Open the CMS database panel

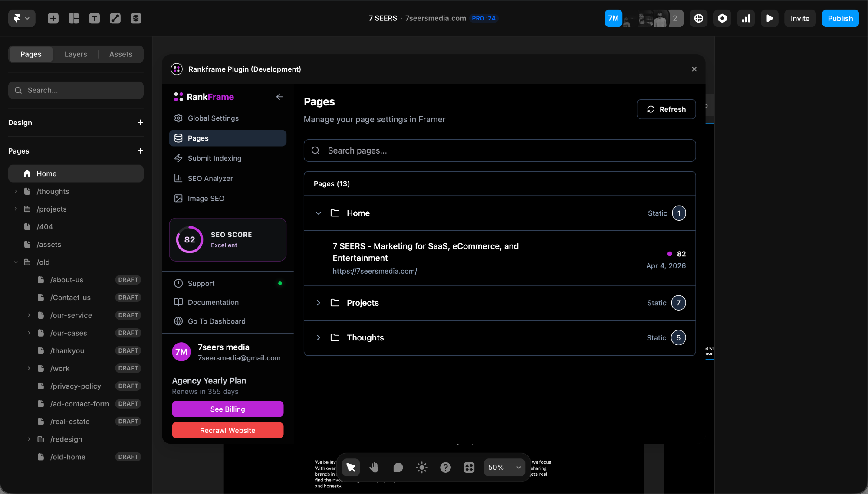136,18
